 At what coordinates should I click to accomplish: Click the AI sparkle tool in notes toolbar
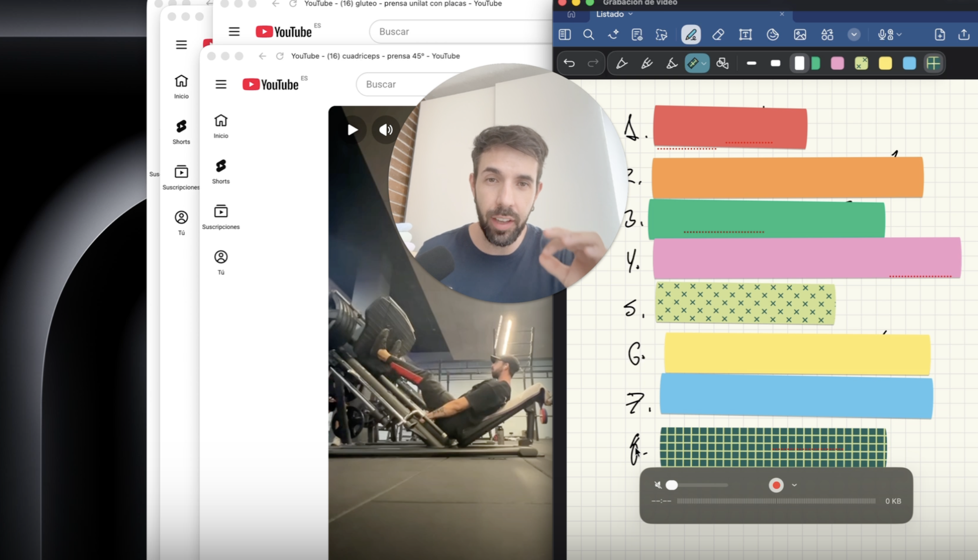[x=613, y=34]
